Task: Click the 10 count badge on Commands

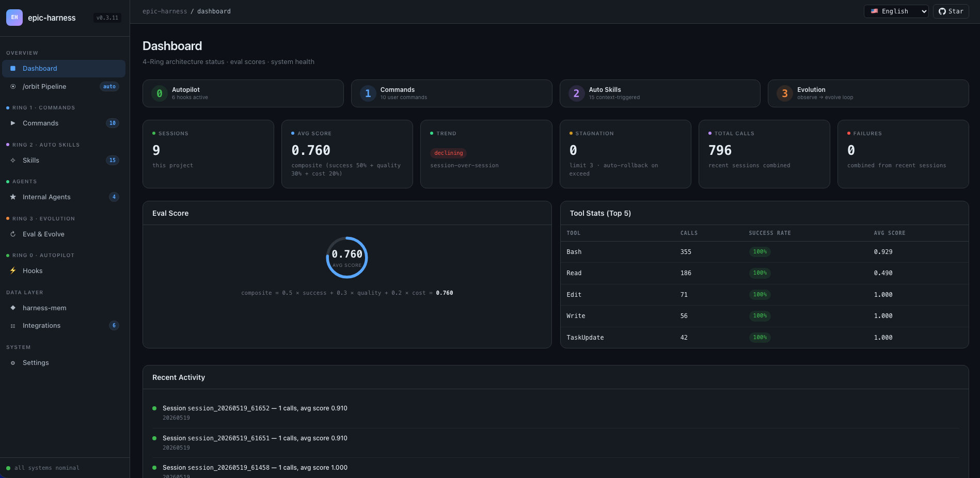Action: pos(113,123)
